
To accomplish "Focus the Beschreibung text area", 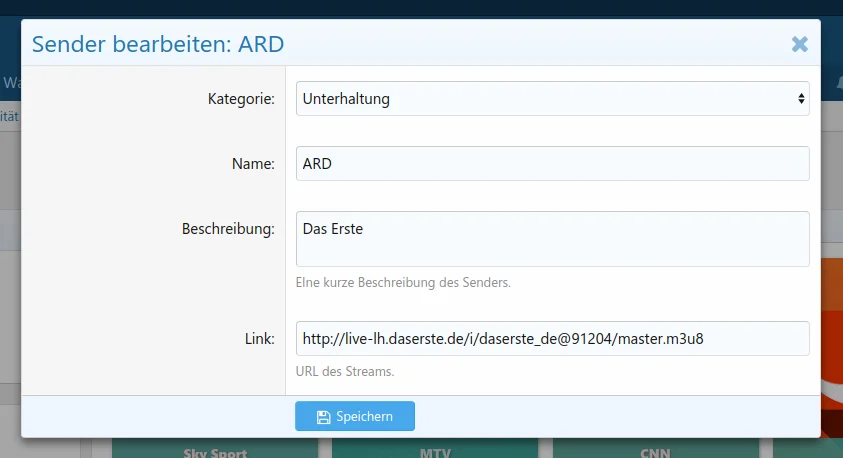I will tap(552, 239).
